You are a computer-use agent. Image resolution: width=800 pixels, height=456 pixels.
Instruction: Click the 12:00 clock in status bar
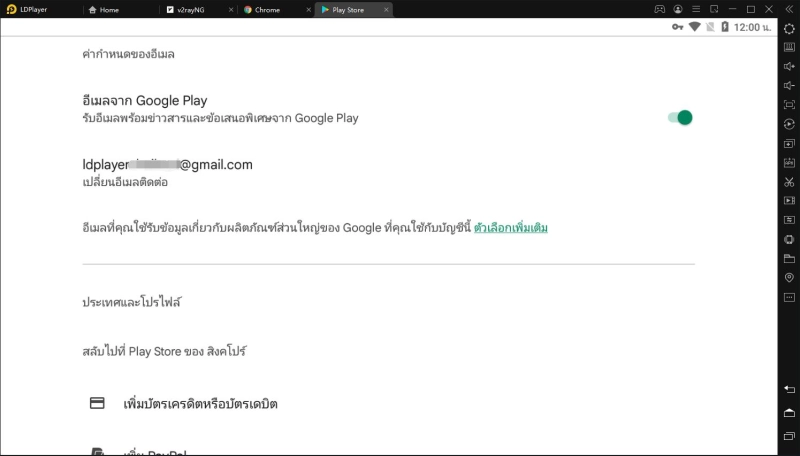point(752,28)
